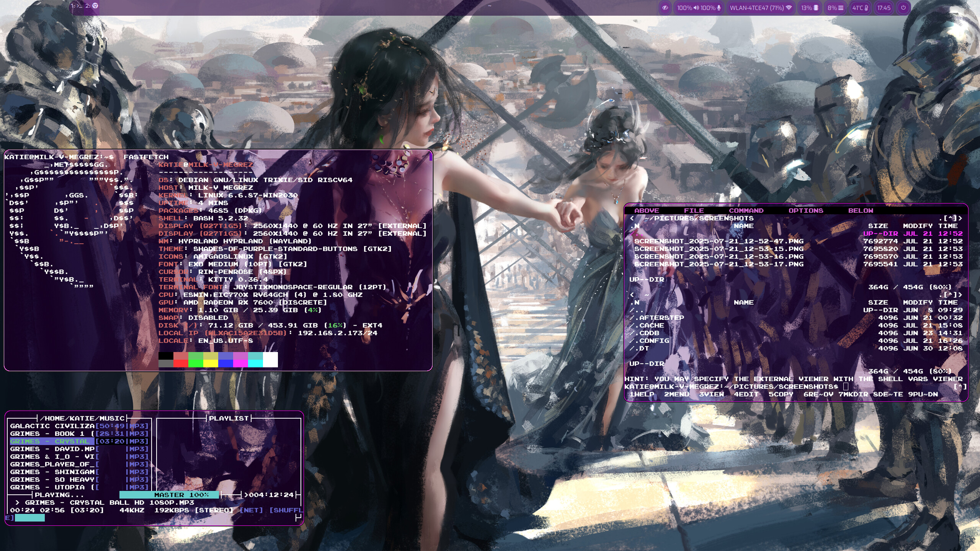The width and height of the screenshot is (980, 551).
Task: Toggle the [SHUFFLE] option in the music player
Action: click(286, 510)
